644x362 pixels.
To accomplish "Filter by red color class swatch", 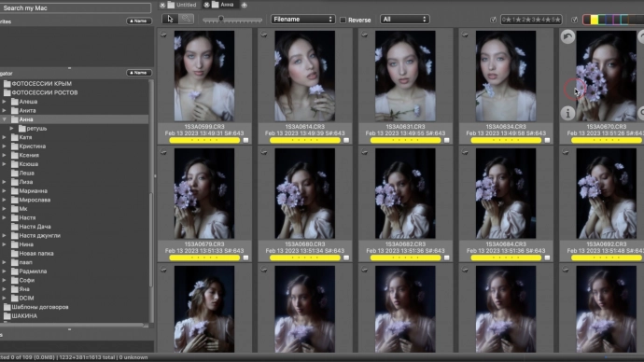I will [x=587, y=20].
